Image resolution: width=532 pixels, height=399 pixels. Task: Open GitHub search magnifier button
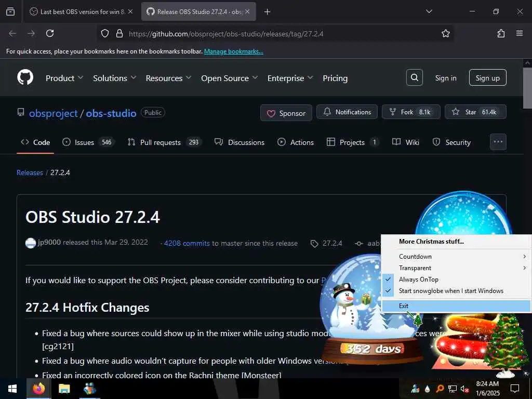pyautogui.click(x=414, y=78)
